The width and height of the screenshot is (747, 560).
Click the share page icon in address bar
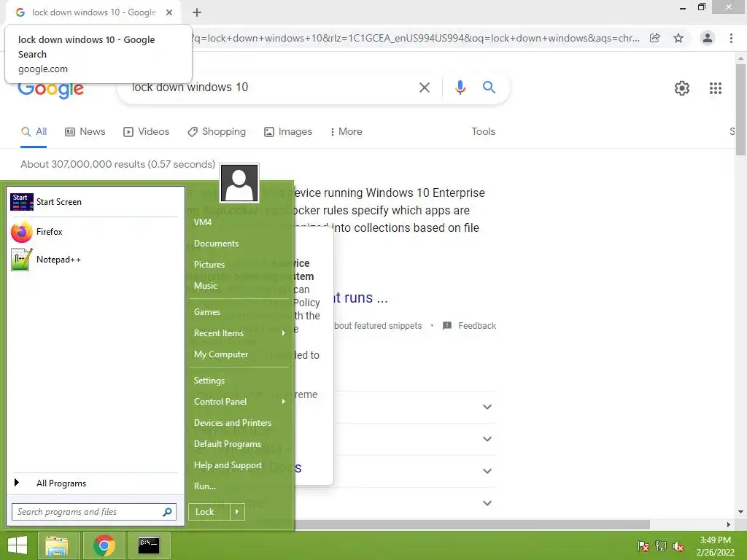[x=655, y=38]
